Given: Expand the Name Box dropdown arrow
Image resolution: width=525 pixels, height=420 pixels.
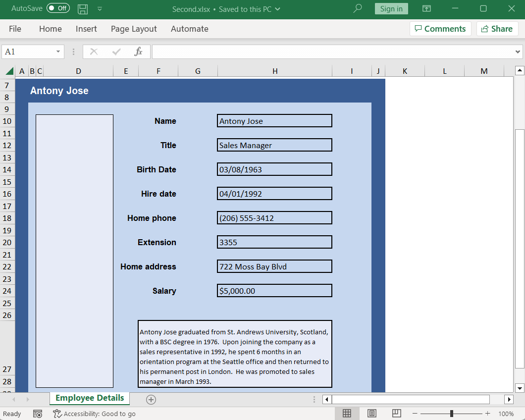Looking at the screenshot, I should (x=58, y=52).
